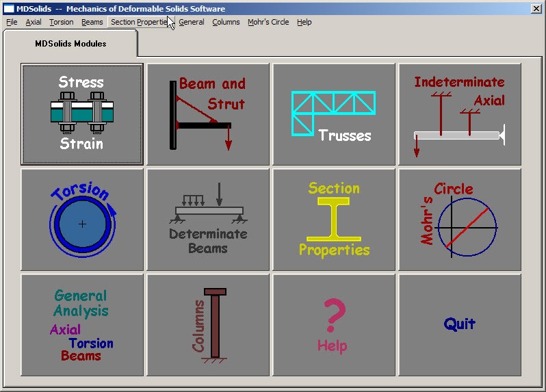Viewport: 546px width, 392px height.
Task: Launch the General Analysis module
Action: point(82,325)
